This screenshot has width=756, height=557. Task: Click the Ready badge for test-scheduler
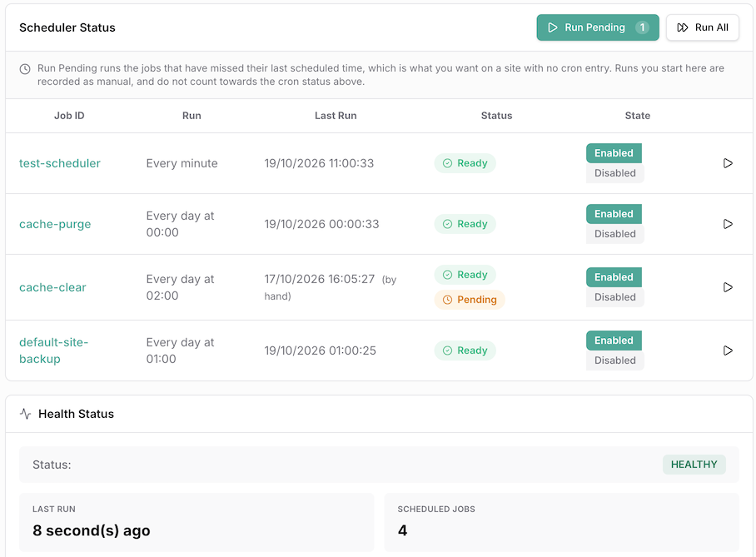click(x=465, y=163)
